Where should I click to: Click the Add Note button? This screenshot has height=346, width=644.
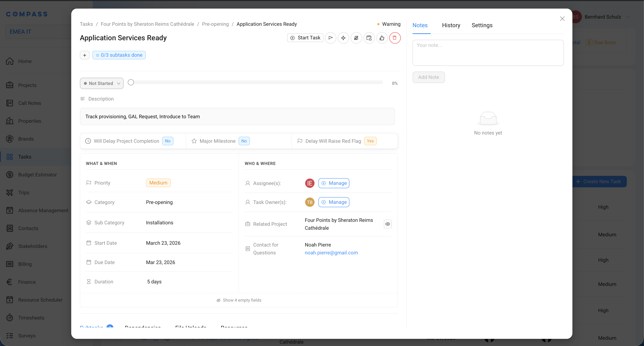[428, 77]
